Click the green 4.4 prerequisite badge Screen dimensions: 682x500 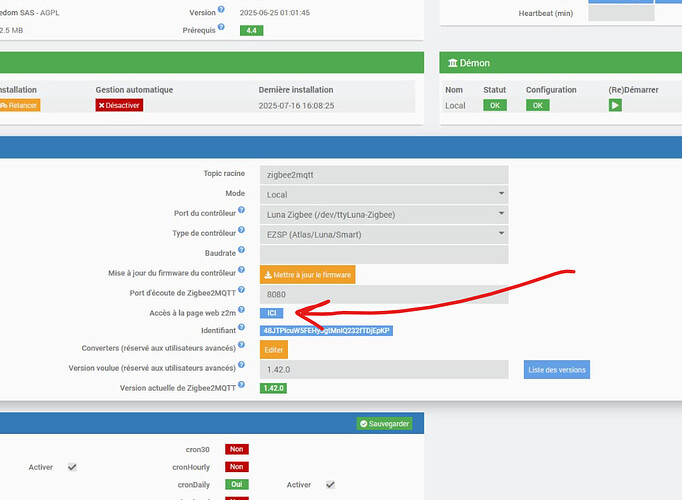251,30
